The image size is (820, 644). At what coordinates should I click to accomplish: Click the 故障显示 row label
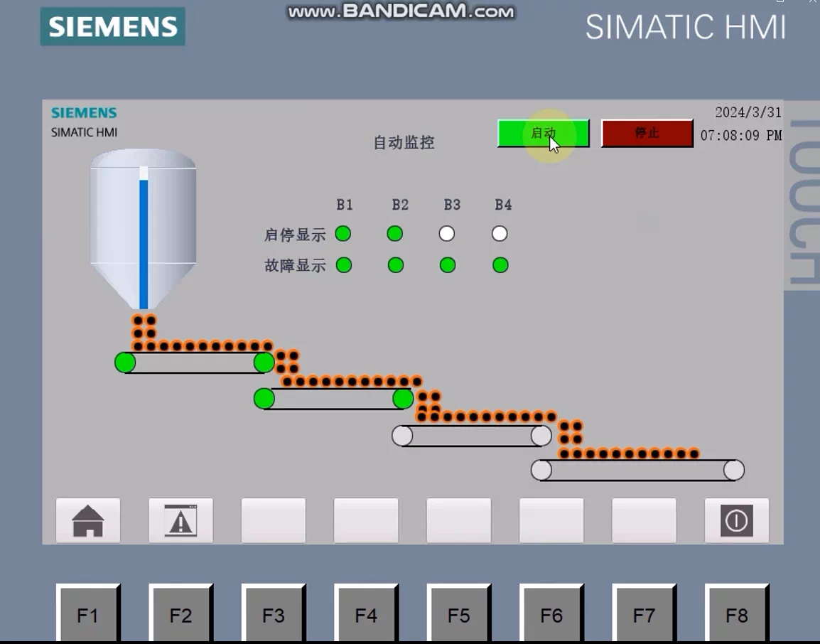[295, 265]
